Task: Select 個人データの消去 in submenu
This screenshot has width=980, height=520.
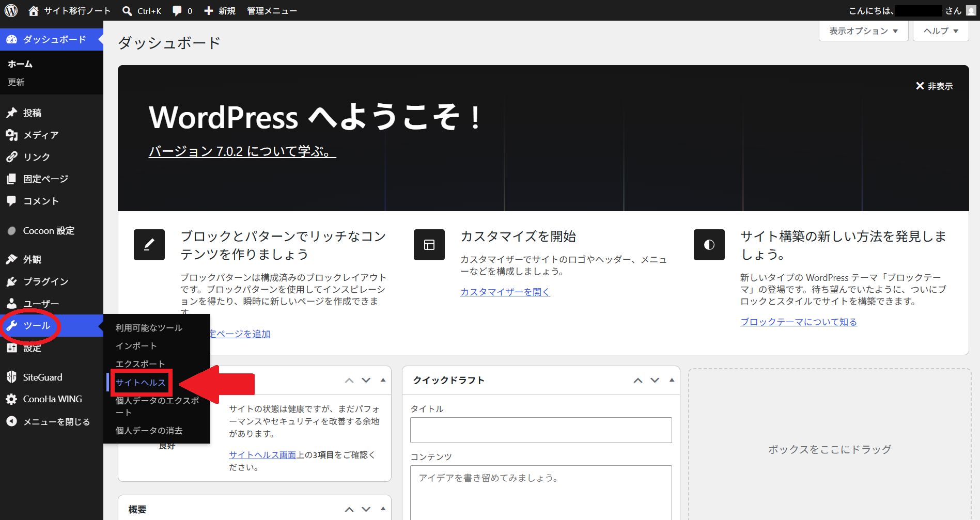Action: pyautogui.click(x=149, y=431)
